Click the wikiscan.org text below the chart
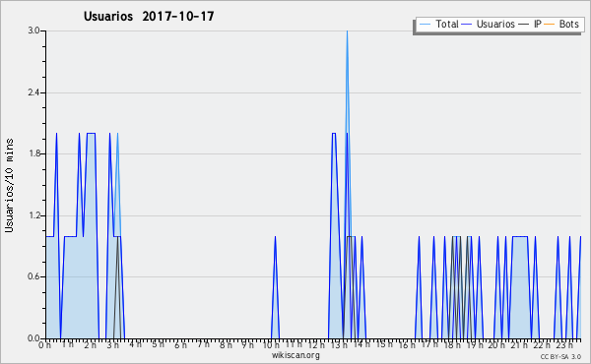 295,355
